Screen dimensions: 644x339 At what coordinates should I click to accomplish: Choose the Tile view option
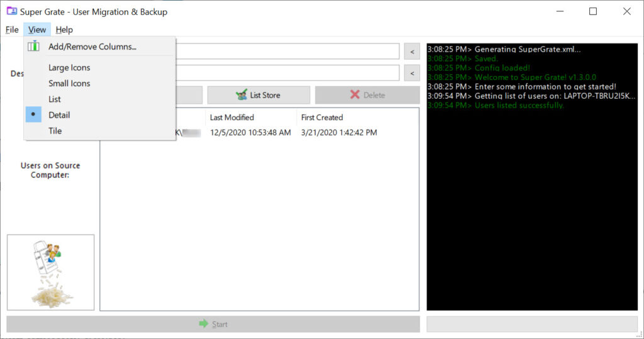click(x=55, y=131)
